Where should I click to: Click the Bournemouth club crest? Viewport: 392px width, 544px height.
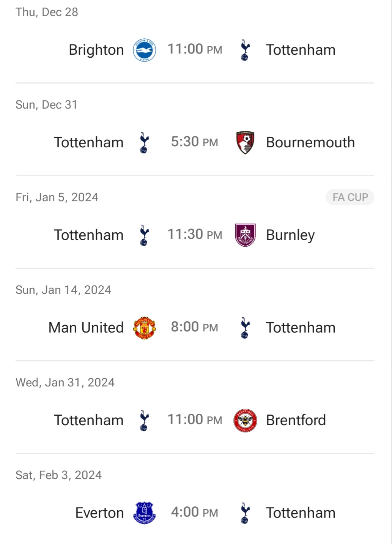(x=245, y=143)
